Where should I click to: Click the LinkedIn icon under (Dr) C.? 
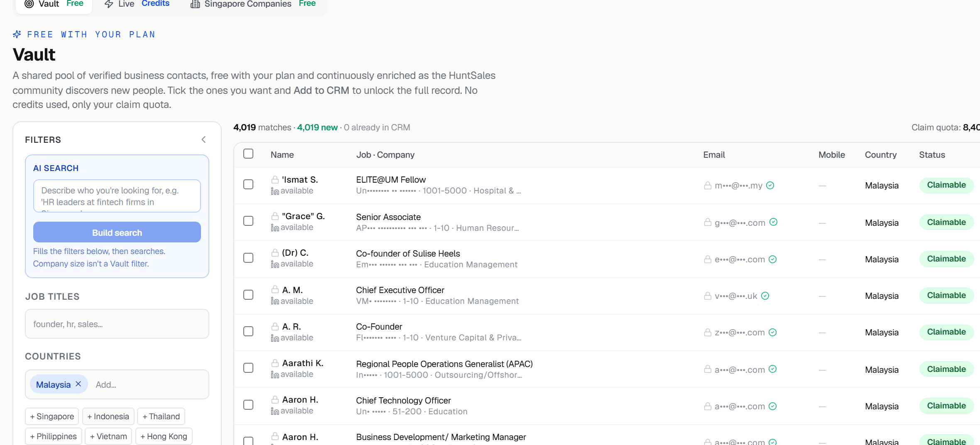[275, 264]
